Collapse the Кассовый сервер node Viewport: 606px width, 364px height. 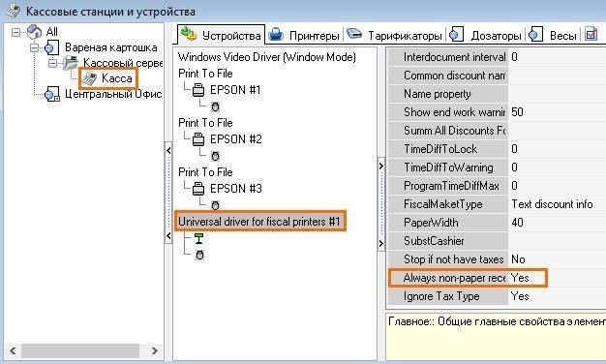[53, 63]
